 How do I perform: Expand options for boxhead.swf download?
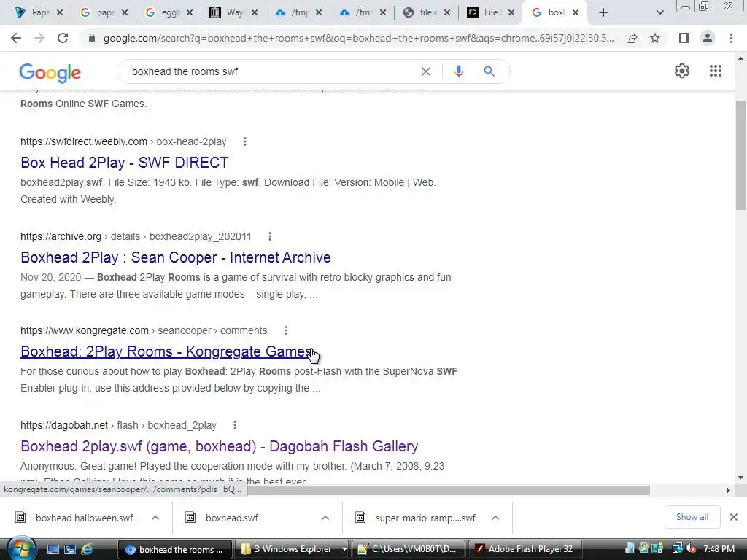point(325,518)
